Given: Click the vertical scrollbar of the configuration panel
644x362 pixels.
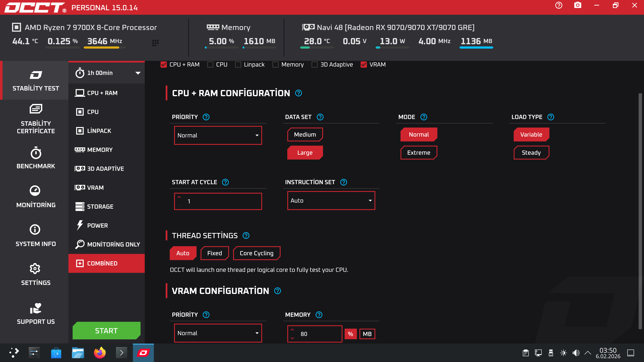Looking at the screenshot, I should [x=640, y=211].
